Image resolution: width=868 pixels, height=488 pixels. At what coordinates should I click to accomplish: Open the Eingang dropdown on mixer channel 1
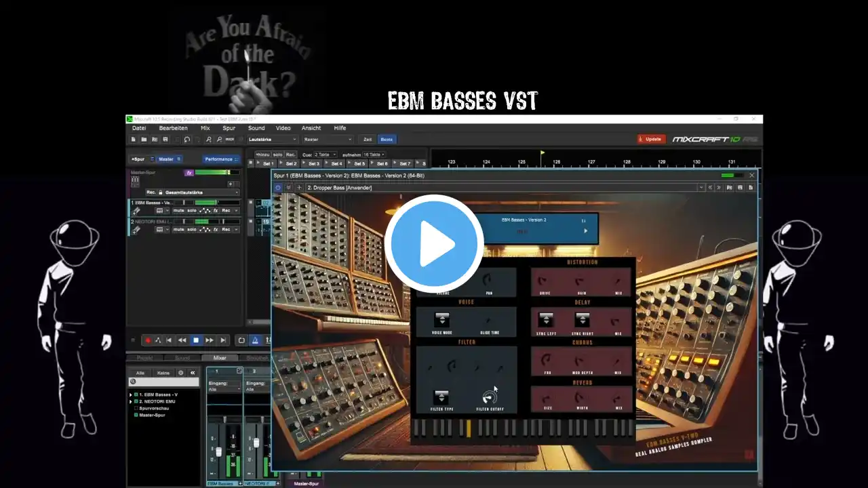point(224,389)
